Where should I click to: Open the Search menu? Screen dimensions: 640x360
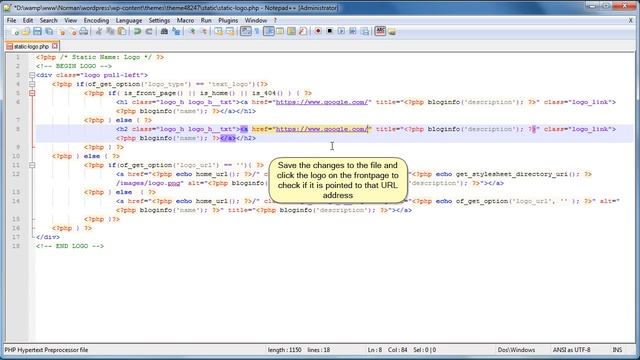(49, 20)
